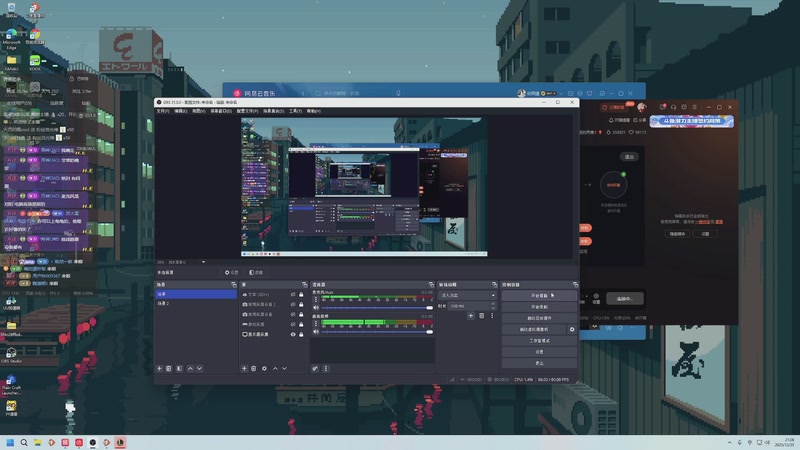Open the 工具 Tools menu in OBS
The width and height of the screenshot is (800, 450).
click(x=295, y=111)
